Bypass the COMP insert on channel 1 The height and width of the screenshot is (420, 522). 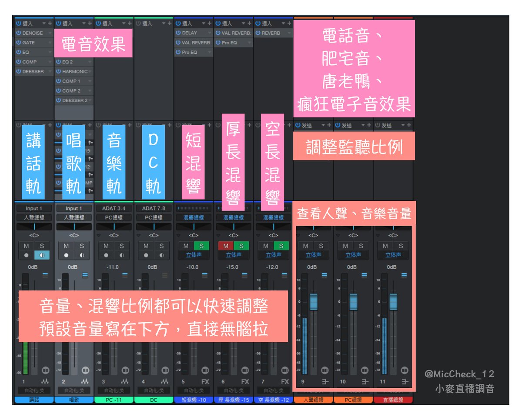pos(18,62)
